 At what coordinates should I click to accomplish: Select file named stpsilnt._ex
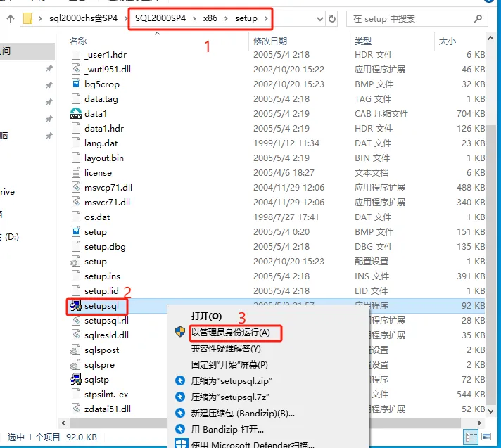pyautogui.click(x=106, y=395)
